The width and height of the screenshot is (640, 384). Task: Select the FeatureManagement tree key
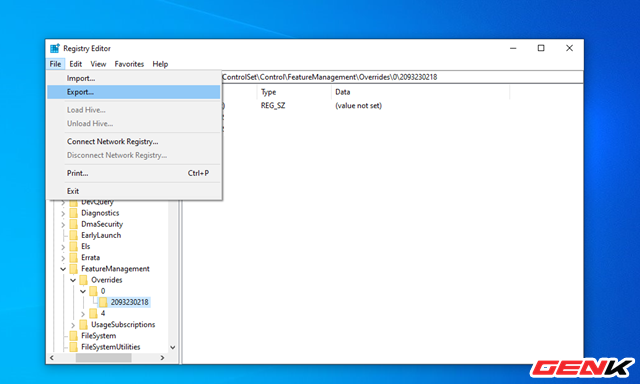[x=115, y=269]
